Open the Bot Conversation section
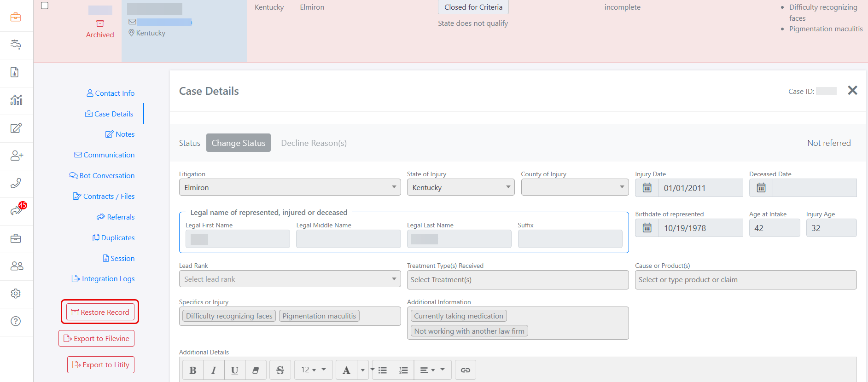 pos(102,176)
